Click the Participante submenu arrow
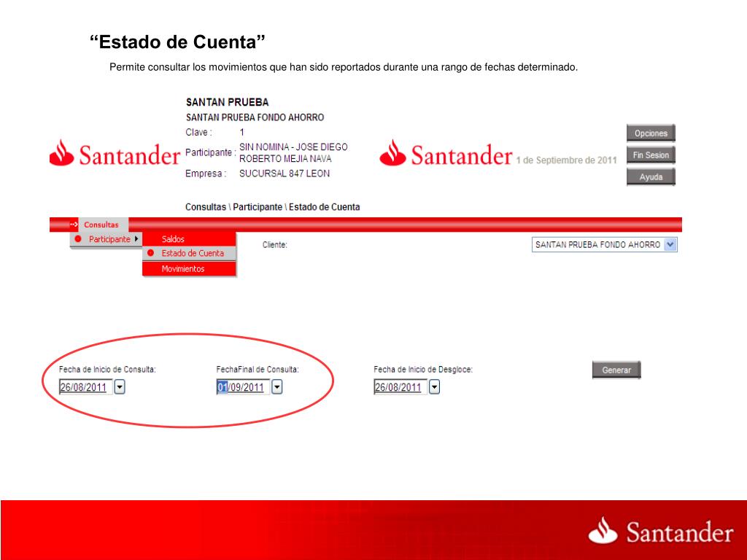This screenshot has width=747, height=560. click(x=136, y=239)
